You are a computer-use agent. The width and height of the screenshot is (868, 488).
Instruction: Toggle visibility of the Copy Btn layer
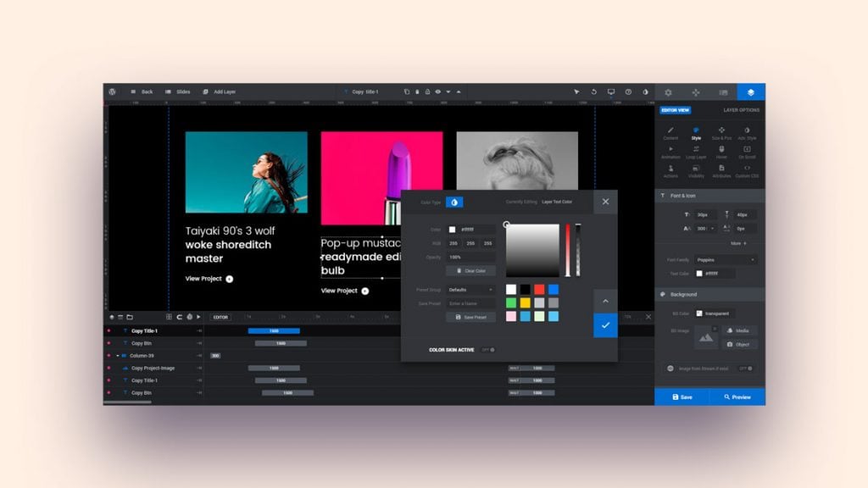pos(108,343)
